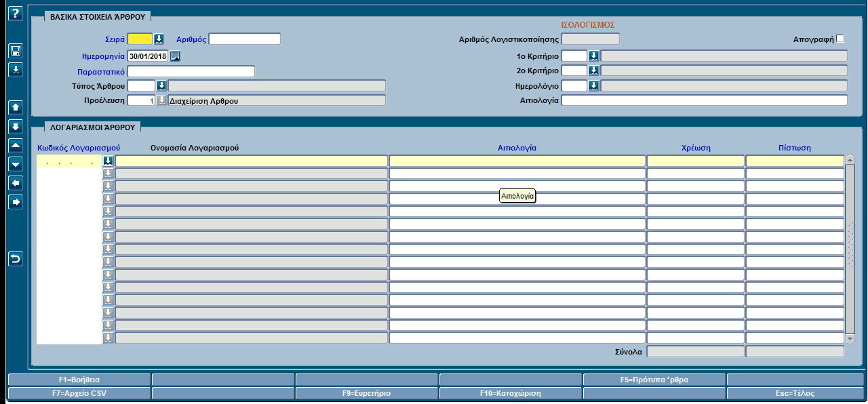Click the Esc=Τέλος button
Screen dimensions: 868x404
pyautogui.click(x=797, y=393)
